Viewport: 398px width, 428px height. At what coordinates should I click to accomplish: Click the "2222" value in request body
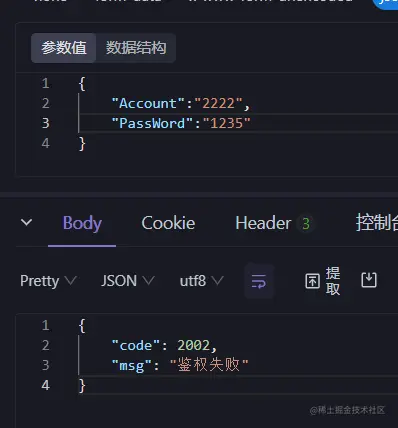click(x=218, y=103)
